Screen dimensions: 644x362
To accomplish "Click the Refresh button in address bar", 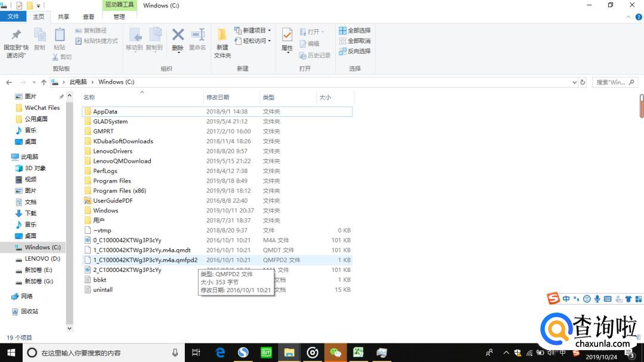I will click(x=583, y=82).
